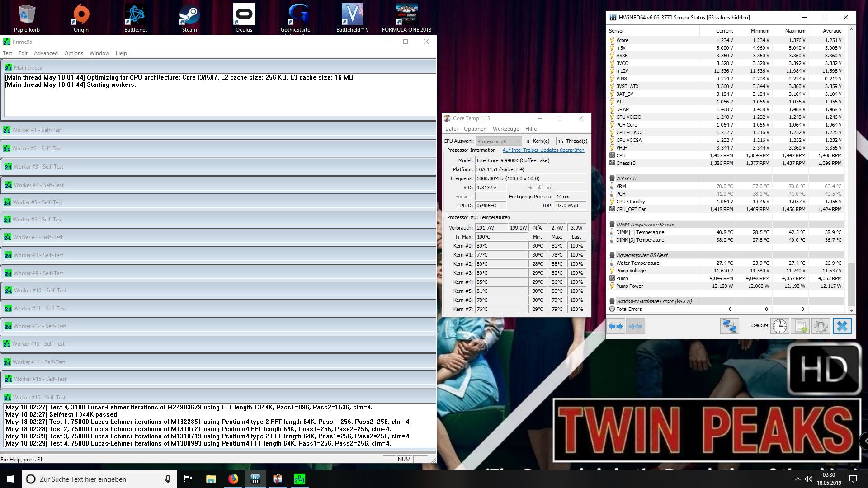Click HWiNFO network remote monitoring icon
Viewport: 868px width, 488px height.
tap(729, 326)
